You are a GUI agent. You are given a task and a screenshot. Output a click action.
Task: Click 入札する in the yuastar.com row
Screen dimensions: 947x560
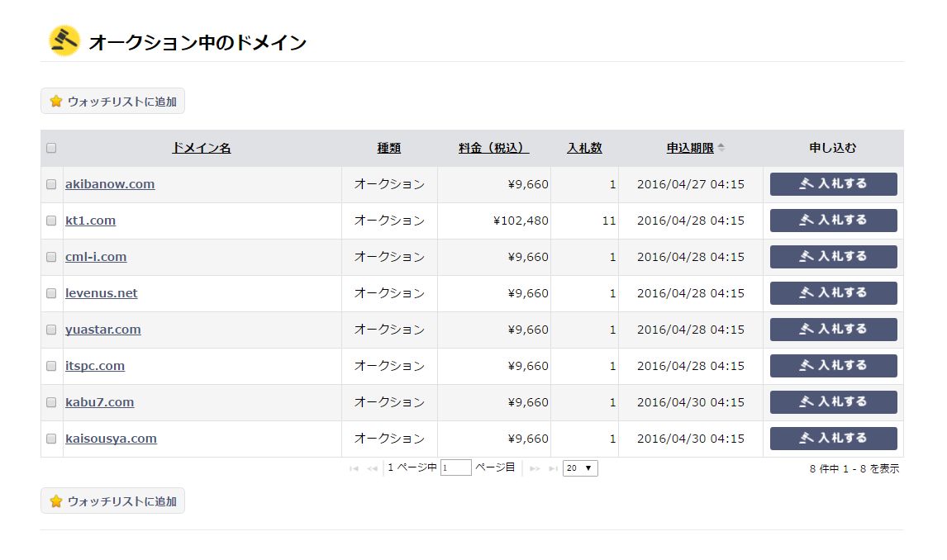[x=834, y=330]
